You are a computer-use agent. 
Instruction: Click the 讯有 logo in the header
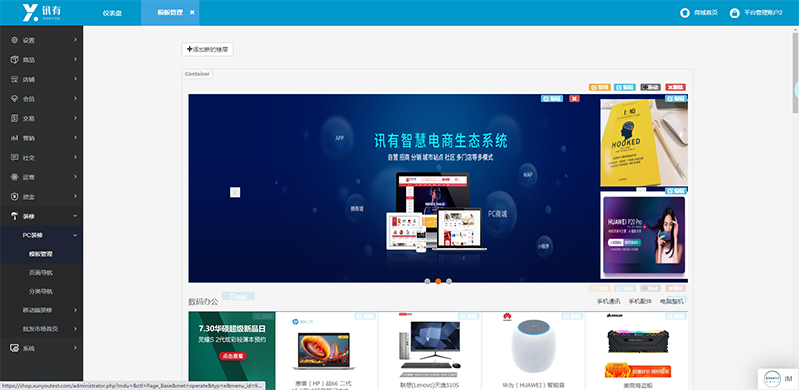(42, 12)
